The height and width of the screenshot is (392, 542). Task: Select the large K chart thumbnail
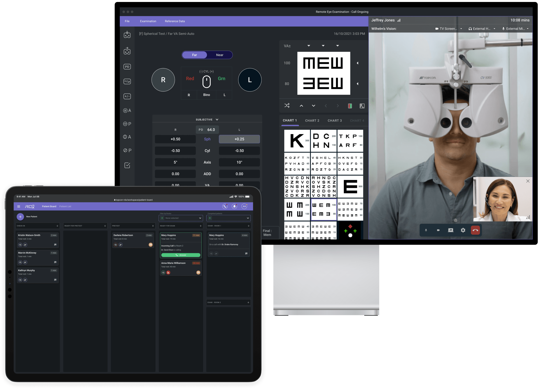click(297, 141)
